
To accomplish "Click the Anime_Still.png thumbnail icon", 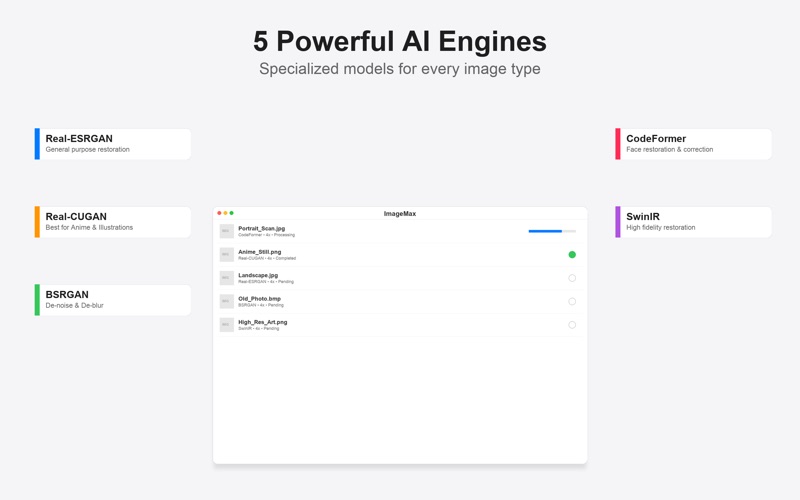I will point(227,255).
